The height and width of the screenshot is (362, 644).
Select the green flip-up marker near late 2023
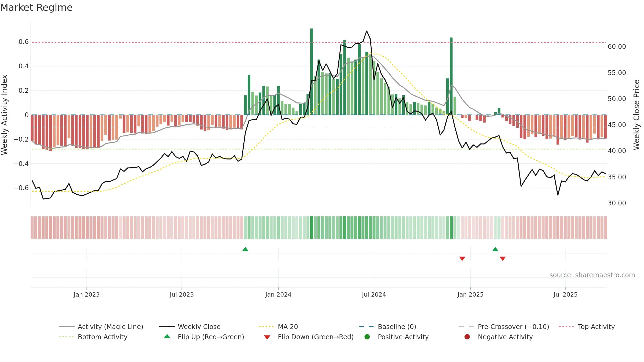245,249
